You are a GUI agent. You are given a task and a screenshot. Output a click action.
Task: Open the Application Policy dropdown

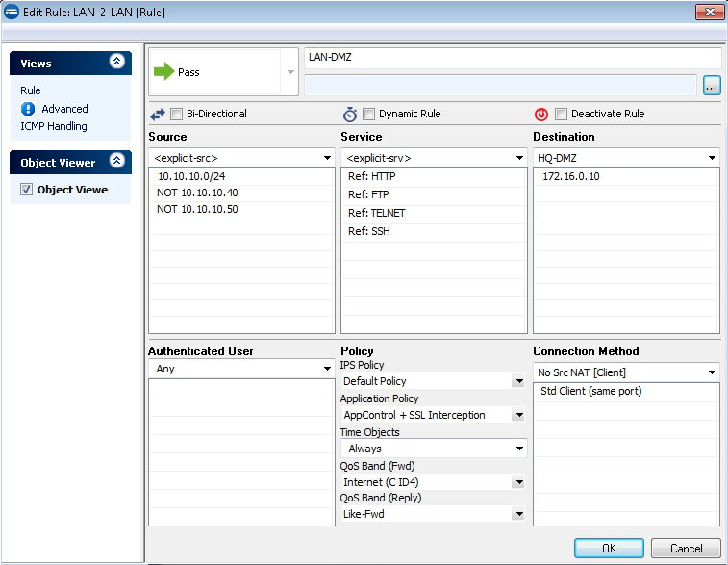[519, 415]
